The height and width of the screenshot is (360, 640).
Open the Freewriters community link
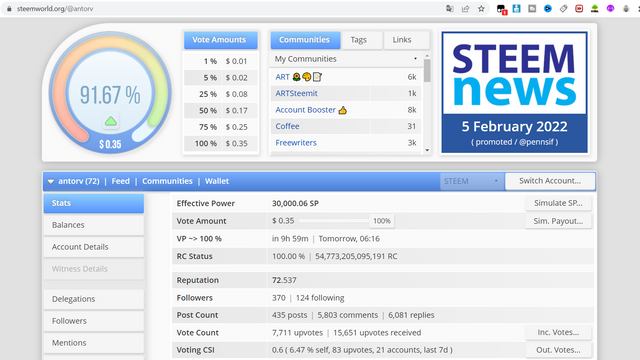(296, 143)
